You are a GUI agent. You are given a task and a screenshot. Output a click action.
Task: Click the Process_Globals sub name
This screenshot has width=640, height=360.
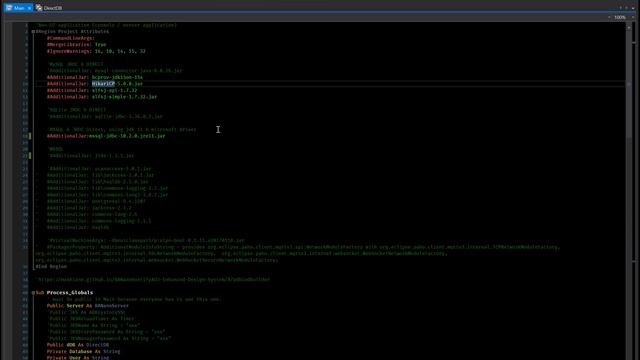pyautogui.click(x=70, y=293)
